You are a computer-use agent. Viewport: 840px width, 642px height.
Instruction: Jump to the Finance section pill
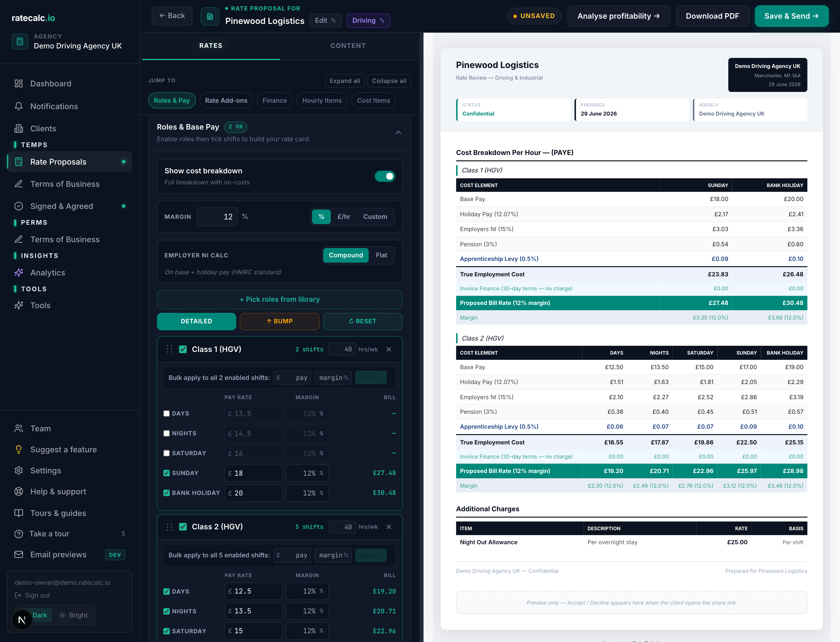[x=275, y=100]
